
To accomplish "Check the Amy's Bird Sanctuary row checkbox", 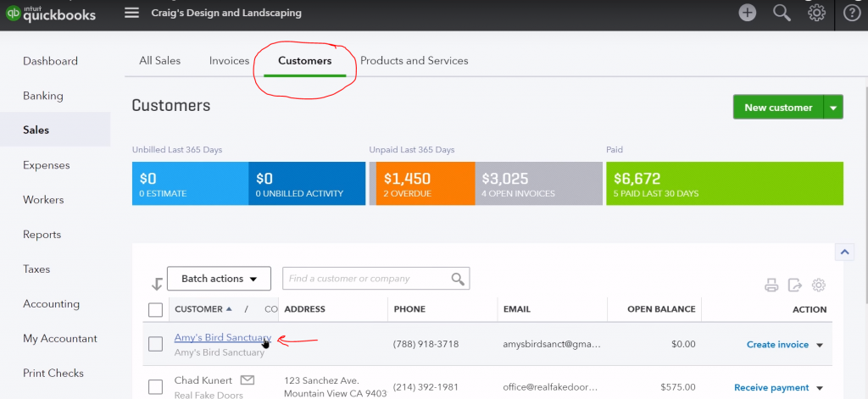I will pos(155,344).
